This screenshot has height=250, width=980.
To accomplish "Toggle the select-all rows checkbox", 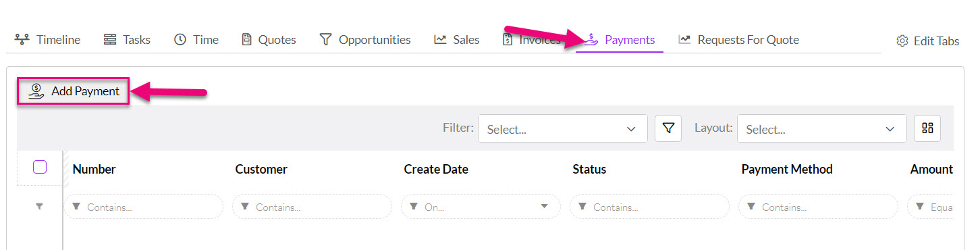I will point(40,167).
